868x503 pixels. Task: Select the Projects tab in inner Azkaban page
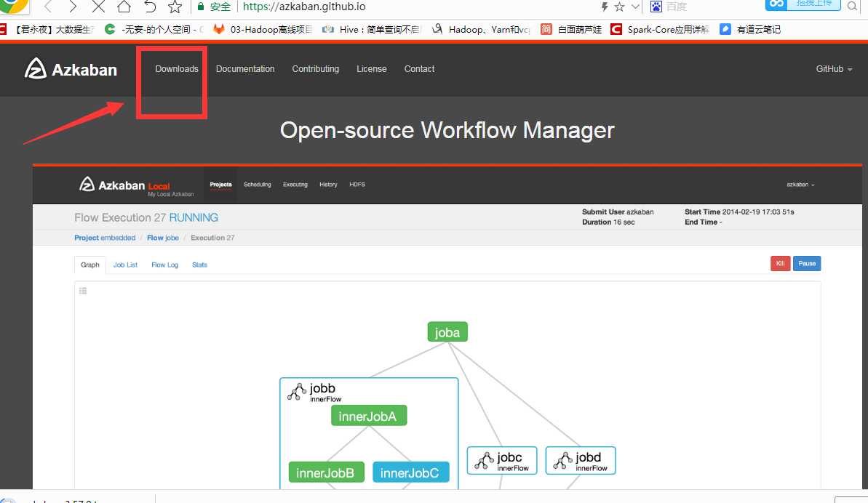pos(221,185)
